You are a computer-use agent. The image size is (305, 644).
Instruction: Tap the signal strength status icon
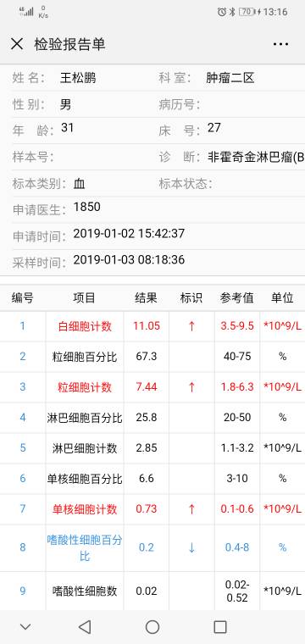[26, 12]
